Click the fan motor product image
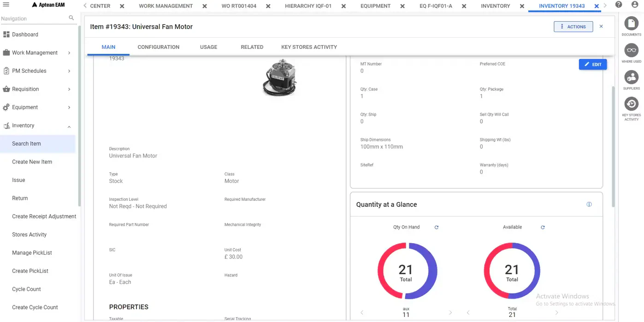The image size is (644, 322). point(279,79)
